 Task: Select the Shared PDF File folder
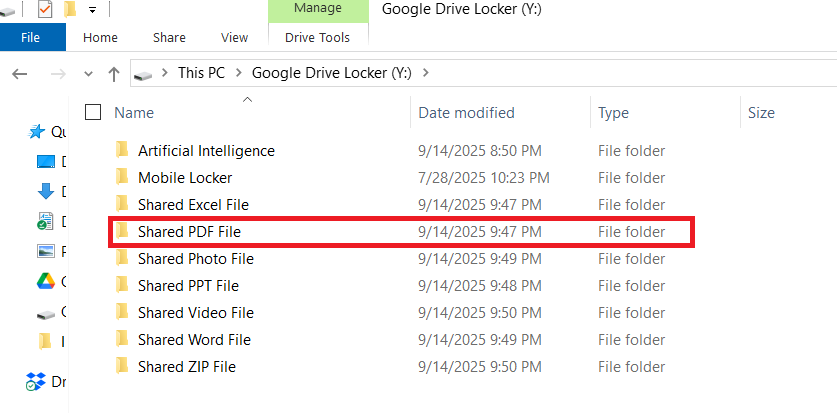coord(189,231)
